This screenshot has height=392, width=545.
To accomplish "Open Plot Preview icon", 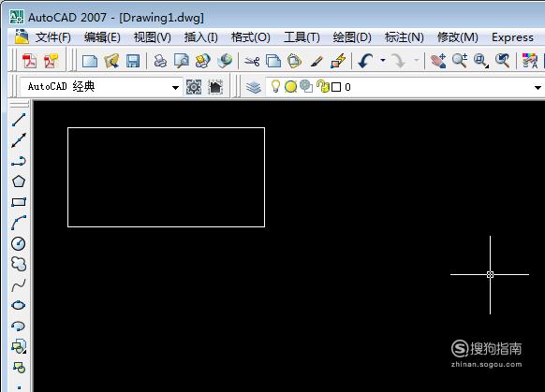I will click(182, 61).
